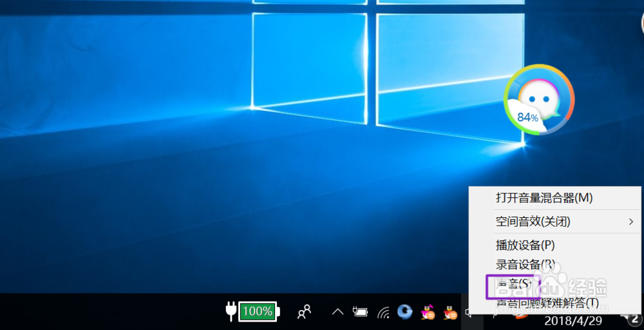Screen dimensions: 644x330
Task: Open the People icon on the taskbar
Action: [305, 312]
